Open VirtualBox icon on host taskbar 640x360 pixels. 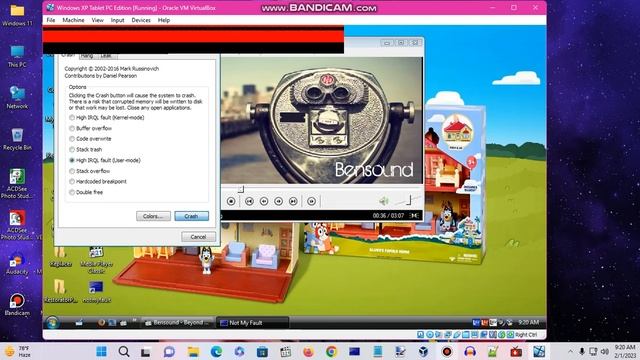click(x=424, y=351)
